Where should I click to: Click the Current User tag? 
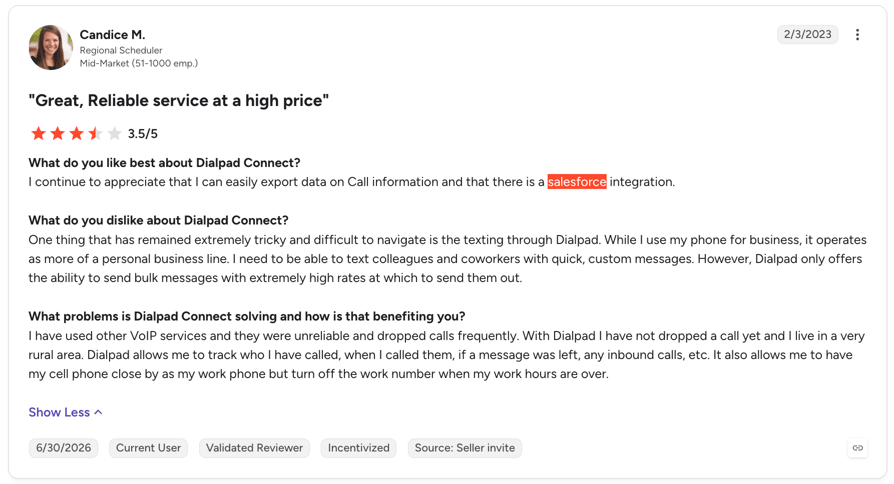tap(148, 448)
